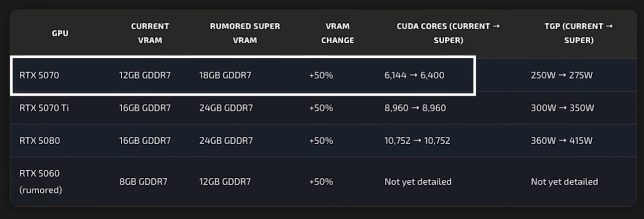Select the 8GB GDDR7 cell
Image resolution: width=644 pixels, height=219 pixels.
click(x=143, y=182)
